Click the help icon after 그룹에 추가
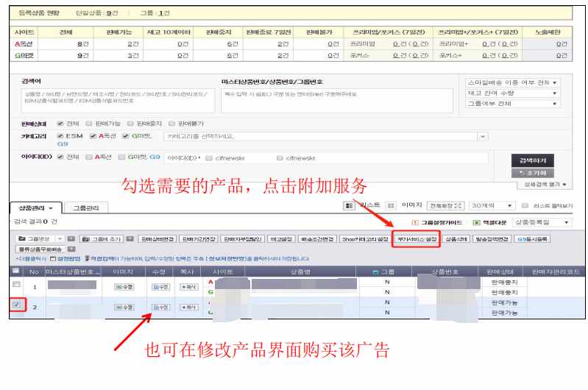This screenshot has height=390, width=588. click(x=130, y=239)
